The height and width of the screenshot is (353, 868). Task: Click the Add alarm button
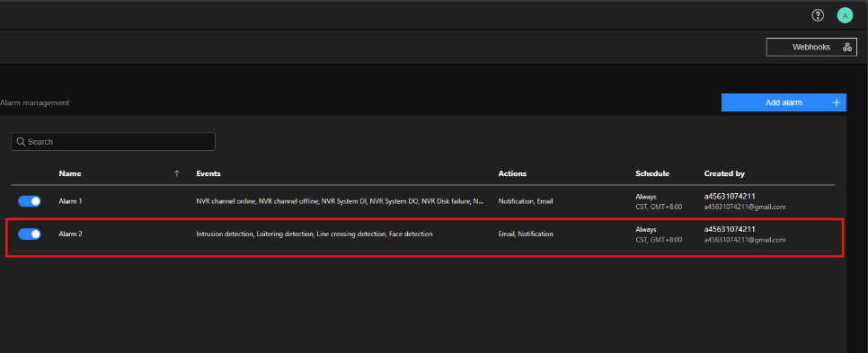784,102
